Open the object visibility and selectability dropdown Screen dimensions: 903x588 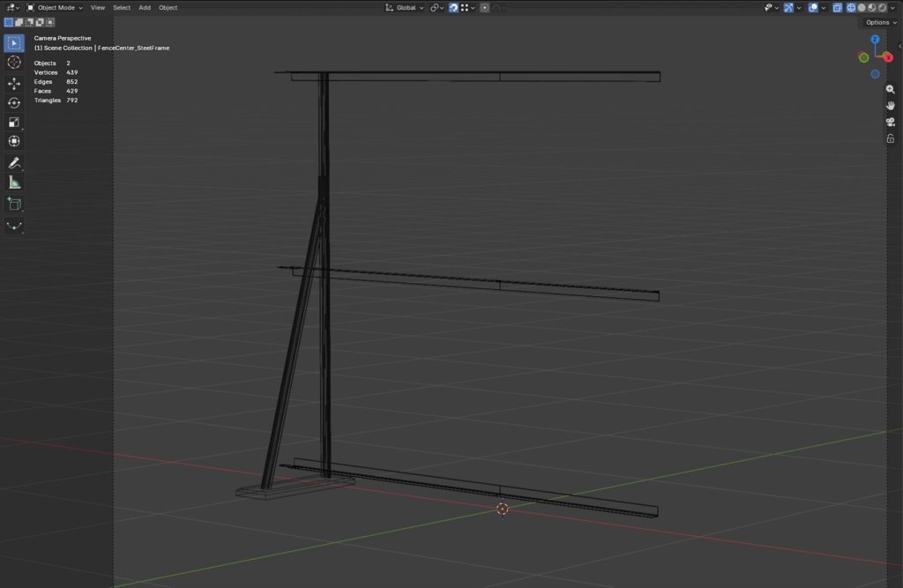pos(771,7)
